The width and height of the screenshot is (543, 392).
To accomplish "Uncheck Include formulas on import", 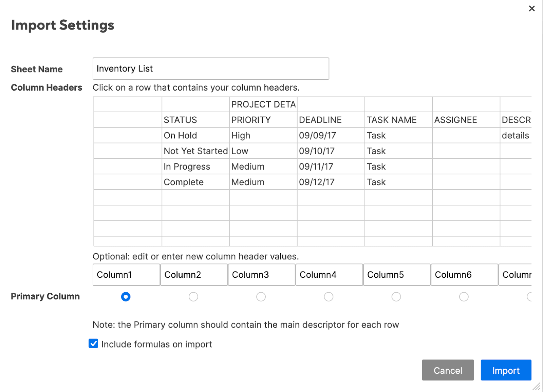I will pos(94,344).
